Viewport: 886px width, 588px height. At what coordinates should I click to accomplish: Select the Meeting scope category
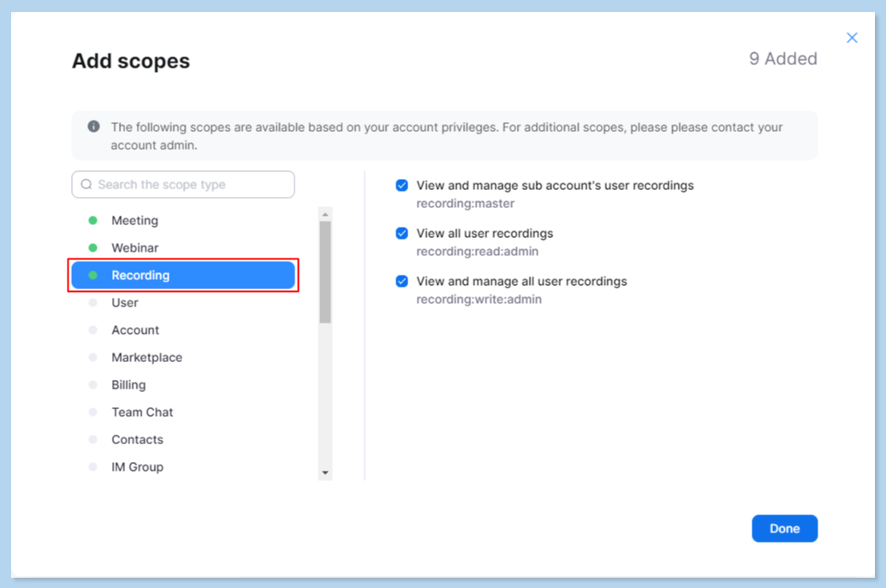[x=134, y=221]
